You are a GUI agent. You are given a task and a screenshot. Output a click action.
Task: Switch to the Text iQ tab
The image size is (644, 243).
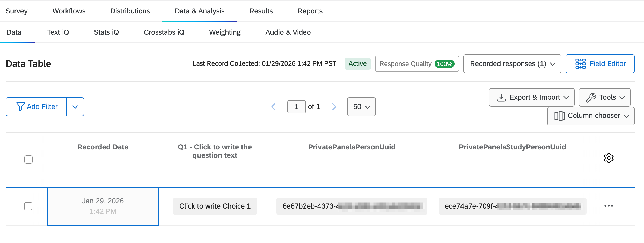coord(58,32)
